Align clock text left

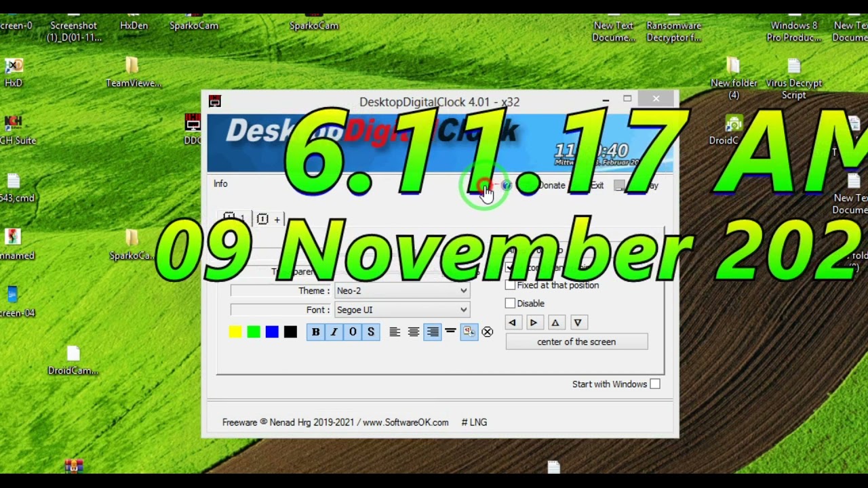(395, 332)
